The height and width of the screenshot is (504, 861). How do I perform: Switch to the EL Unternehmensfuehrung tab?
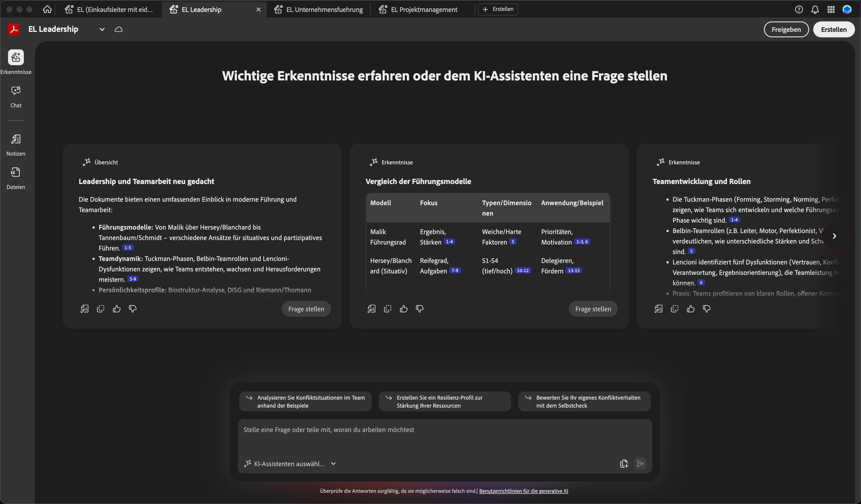pyautogui.click(x=324, y=9)
